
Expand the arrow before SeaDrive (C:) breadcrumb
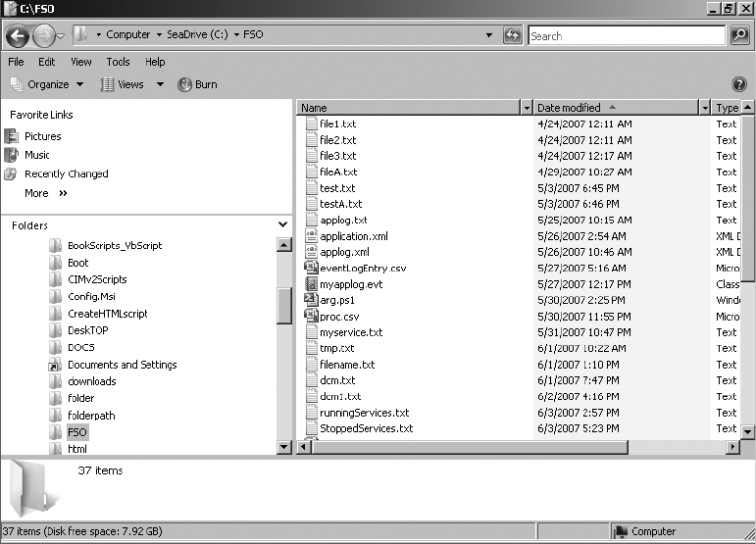coord(159,34)
